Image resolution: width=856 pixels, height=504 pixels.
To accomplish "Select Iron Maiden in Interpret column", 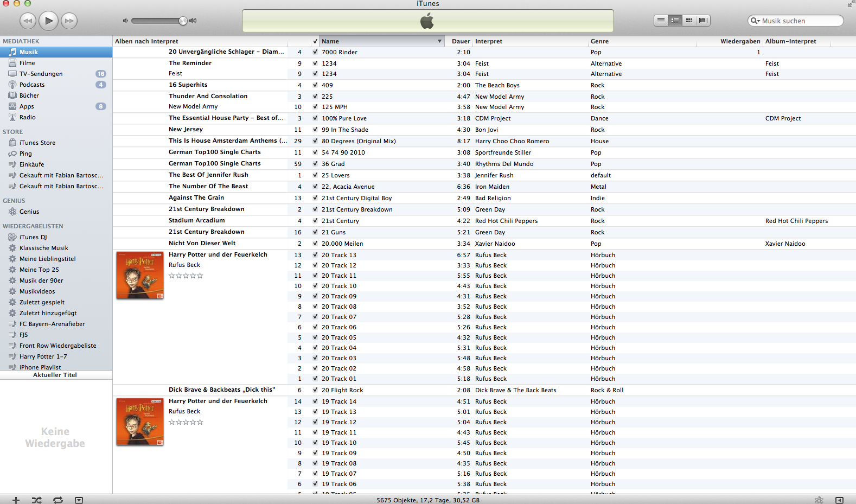I will click(x=492, y=187).
